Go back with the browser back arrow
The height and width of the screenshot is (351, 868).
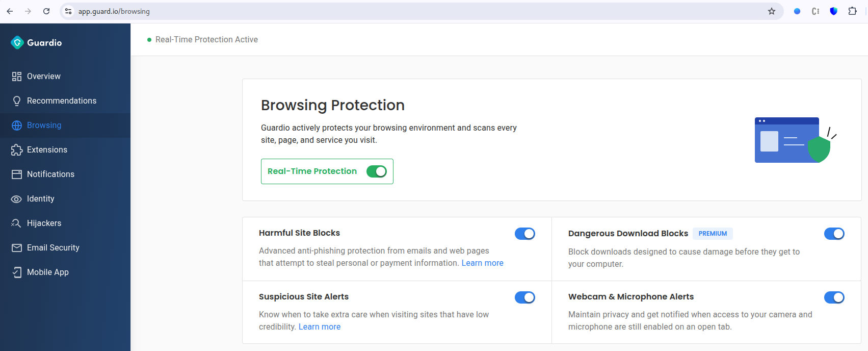pos(10,11)
